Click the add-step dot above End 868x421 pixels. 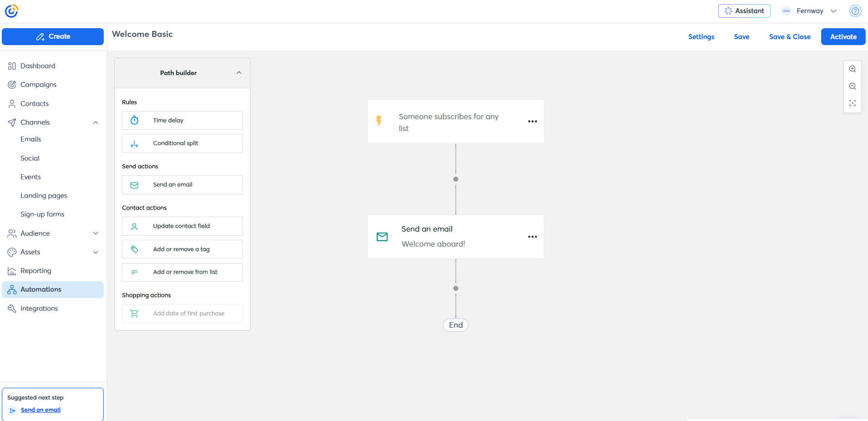[x=456, y=289]
